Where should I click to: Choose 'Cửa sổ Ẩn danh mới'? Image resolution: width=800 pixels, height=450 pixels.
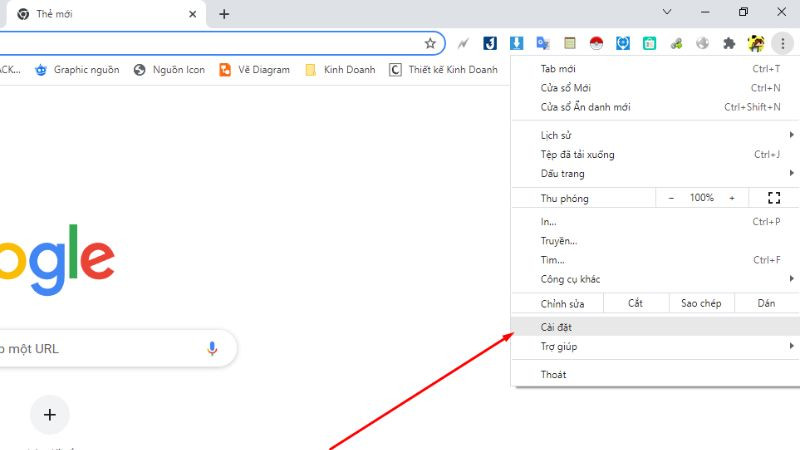[655, 107]
